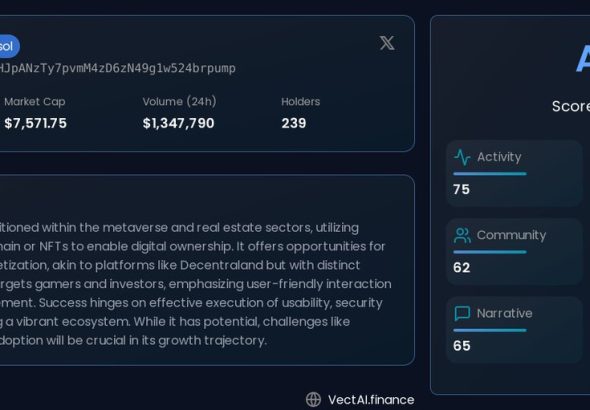This screenshot has height=410, width=590.
Task: Click the Holders count 239
Action: 294,123
